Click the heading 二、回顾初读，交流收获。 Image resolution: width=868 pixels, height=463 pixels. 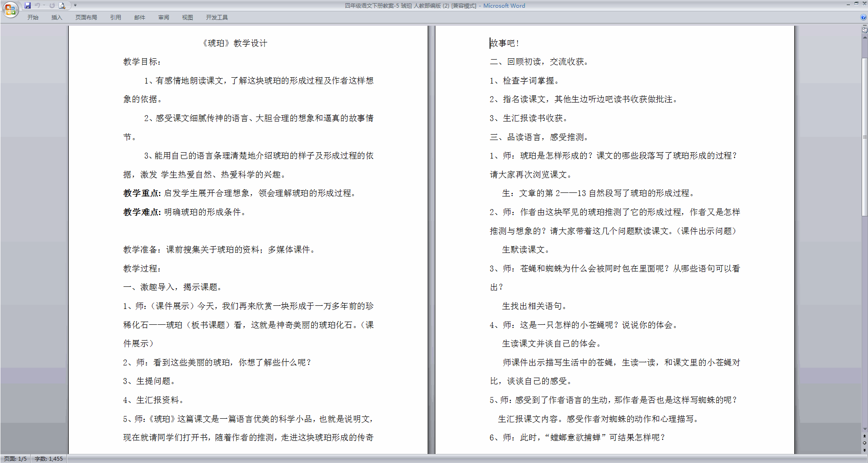coord(540,62)
